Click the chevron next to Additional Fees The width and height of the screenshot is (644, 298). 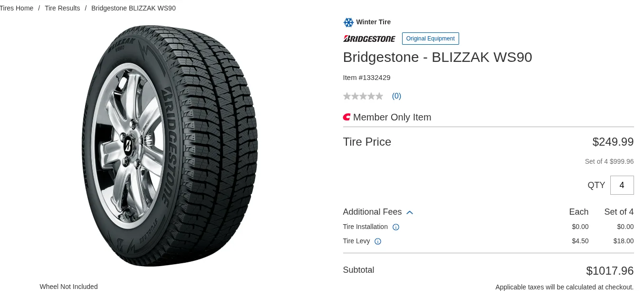(x=410, y=212)
